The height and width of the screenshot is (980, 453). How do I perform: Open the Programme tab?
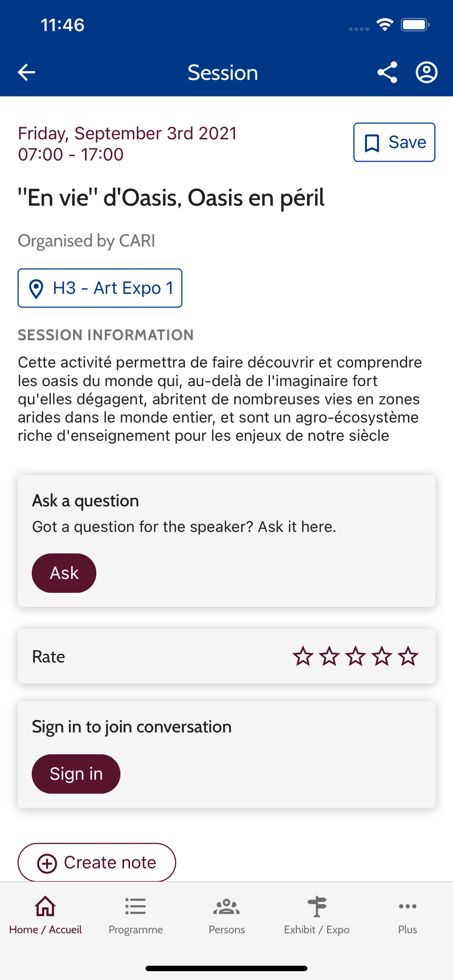pos(136,915)
